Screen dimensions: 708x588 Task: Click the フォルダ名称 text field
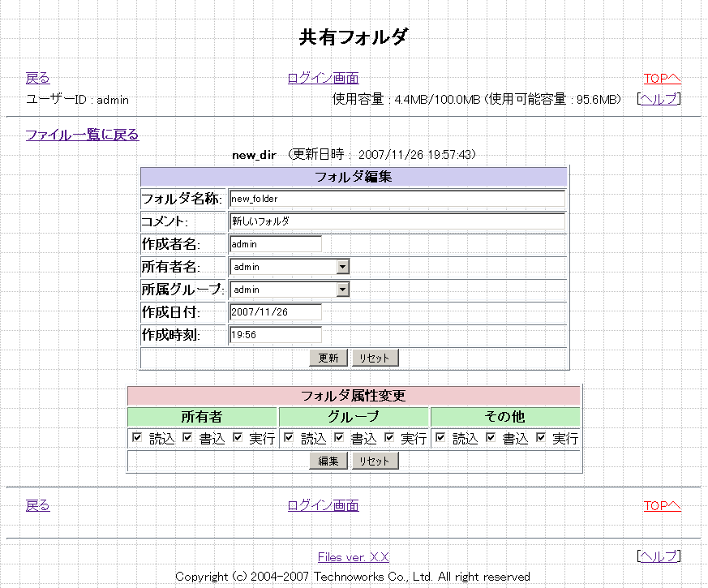tap(397, 199)
